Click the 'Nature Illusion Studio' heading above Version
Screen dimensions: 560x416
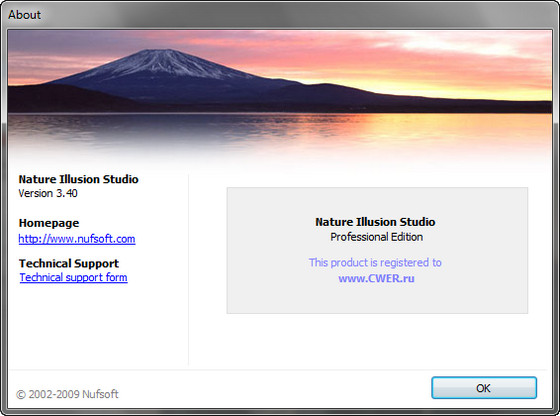pyautogui.click(x=79, y=179)
